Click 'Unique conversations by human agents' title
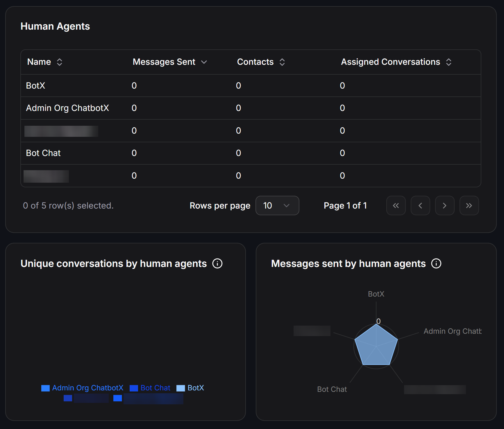 point(114,263)
